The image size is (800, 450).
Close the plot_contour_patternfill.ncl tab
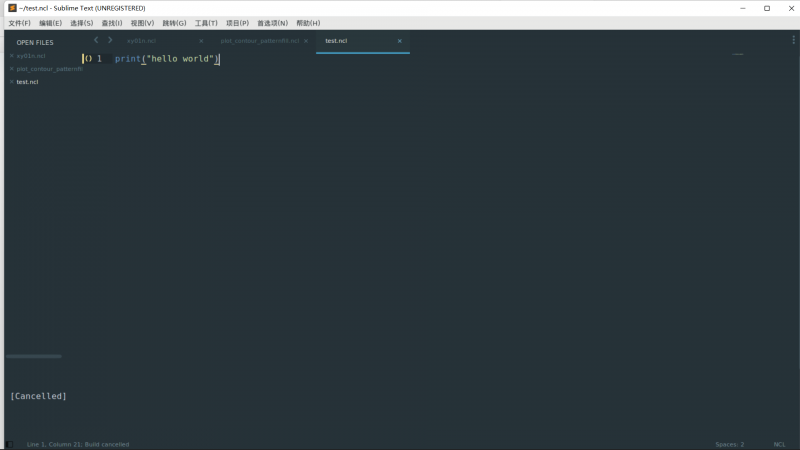(307, 41)
